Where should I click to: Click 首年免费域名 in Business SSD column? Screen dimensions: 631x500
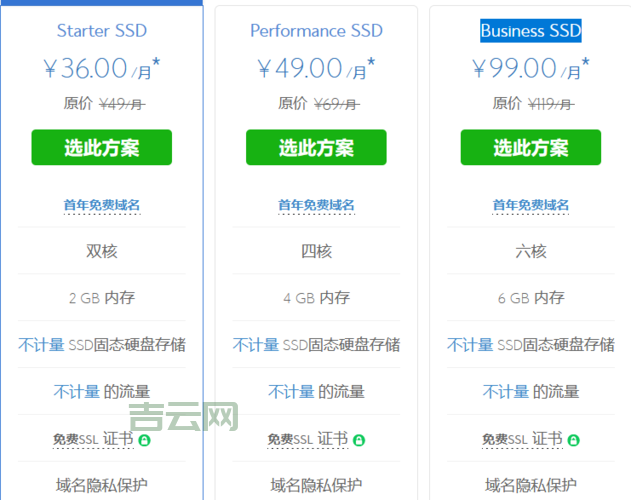[x=530, y=205]
